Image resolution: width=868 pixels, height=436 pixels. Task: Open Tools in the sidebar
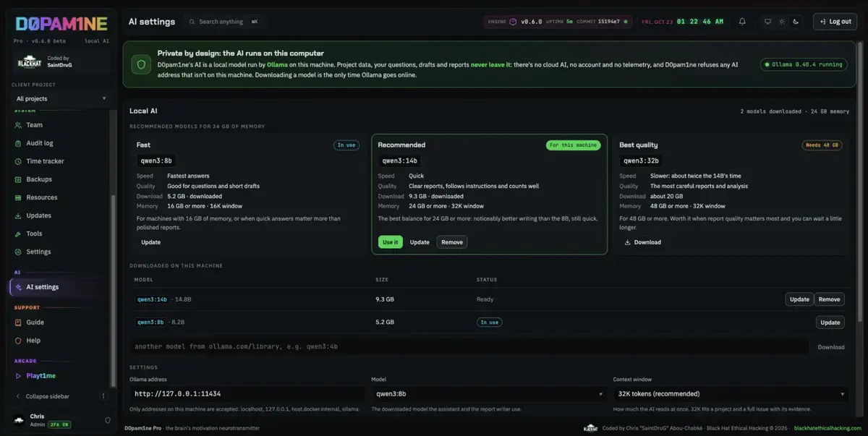click(59, 234)
